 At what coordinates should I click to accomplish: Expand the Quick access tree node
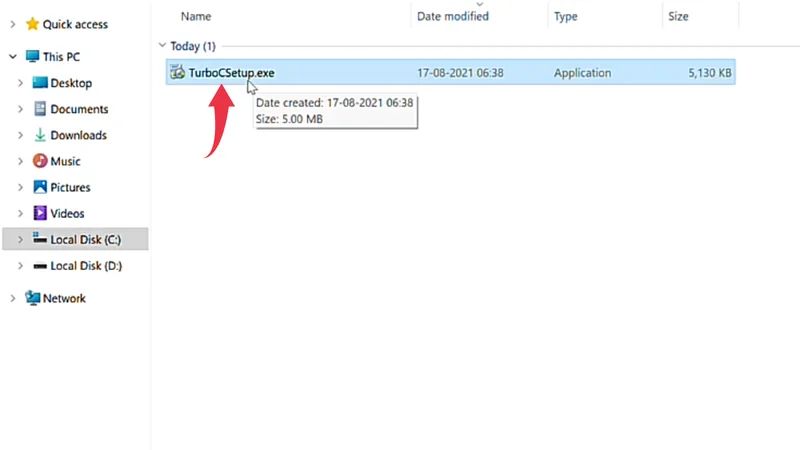(x=12, y=24)
